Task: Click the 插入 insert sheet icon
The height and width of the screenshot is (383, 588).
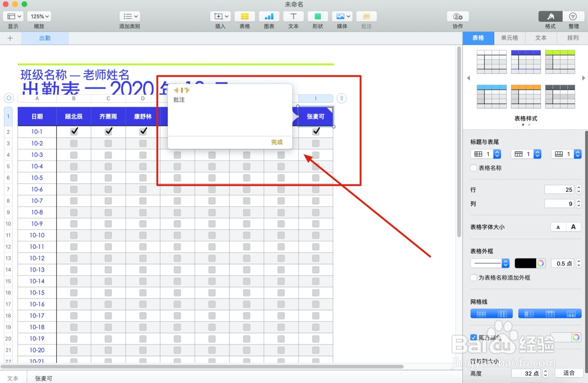Action: coord(220,16)
